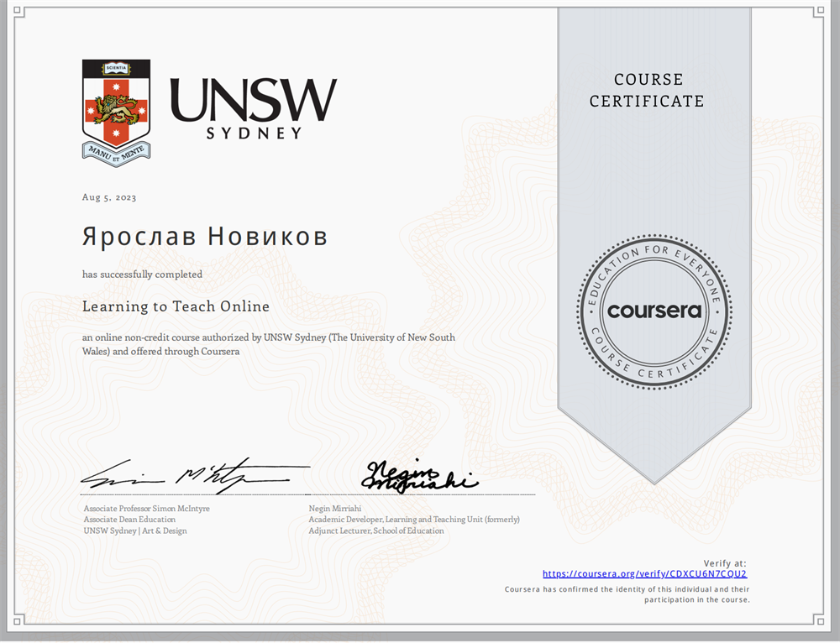This screenshot has height=643, width=840.
Task: Click 'Associate Professor Simon McIntyre' text
Action: coord(147,509)
